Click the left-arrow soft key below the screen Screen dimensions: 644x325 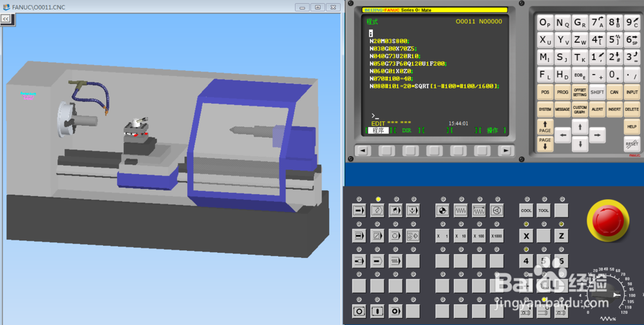coord(363,150)
